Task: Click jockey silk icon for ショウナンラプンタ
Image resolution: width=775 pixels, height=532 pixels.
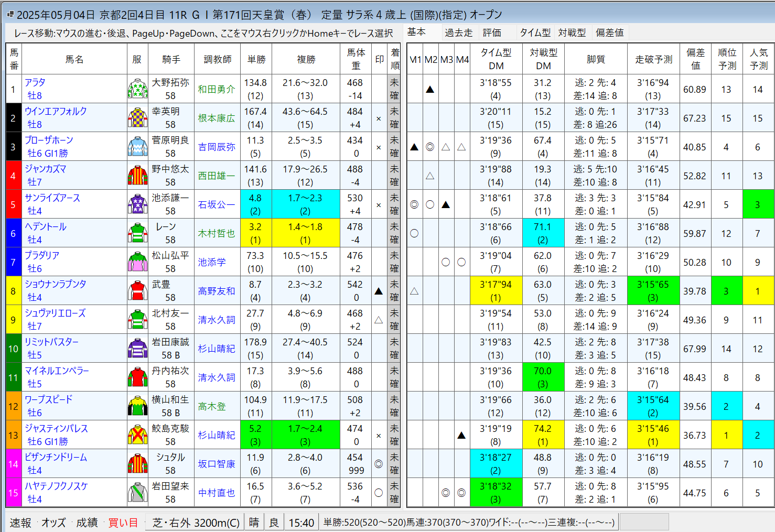Action: tap(137, 291)
